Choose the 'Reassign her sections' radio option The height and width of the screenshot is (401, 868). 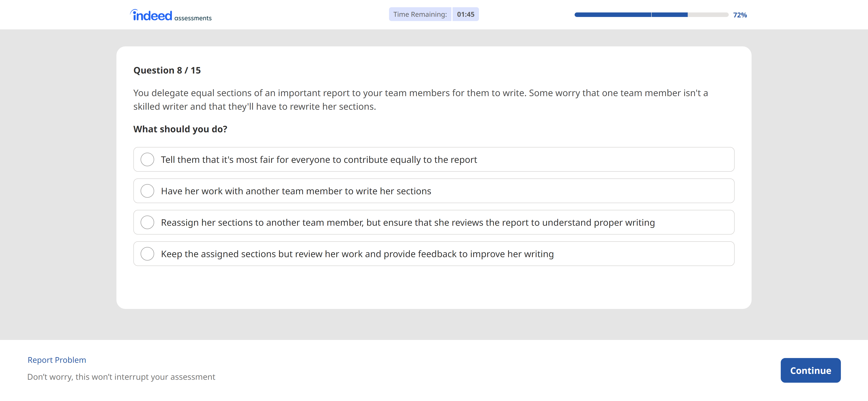coord(147,222)
